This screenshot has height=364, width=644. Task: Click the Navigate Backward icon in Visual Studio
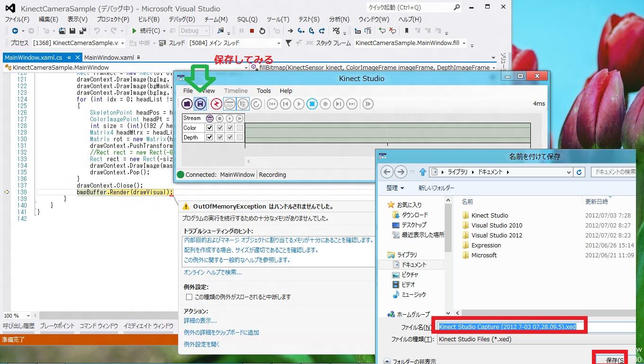point(15,31)
